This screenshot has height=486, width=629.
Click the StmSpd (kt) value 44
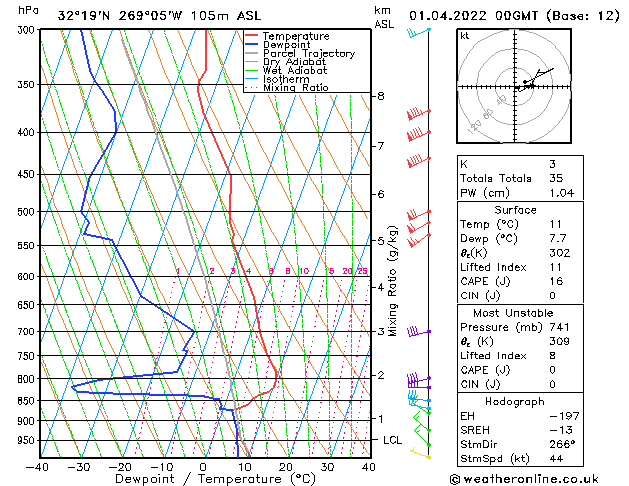point(556,459)
